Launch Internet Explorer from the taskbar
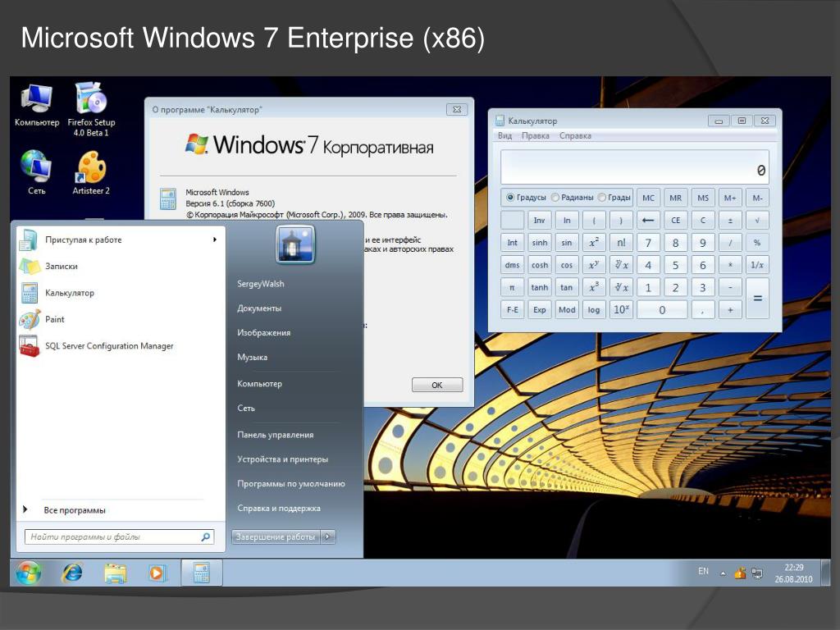This screenshot has height=630, width=840. pos(72,573)
